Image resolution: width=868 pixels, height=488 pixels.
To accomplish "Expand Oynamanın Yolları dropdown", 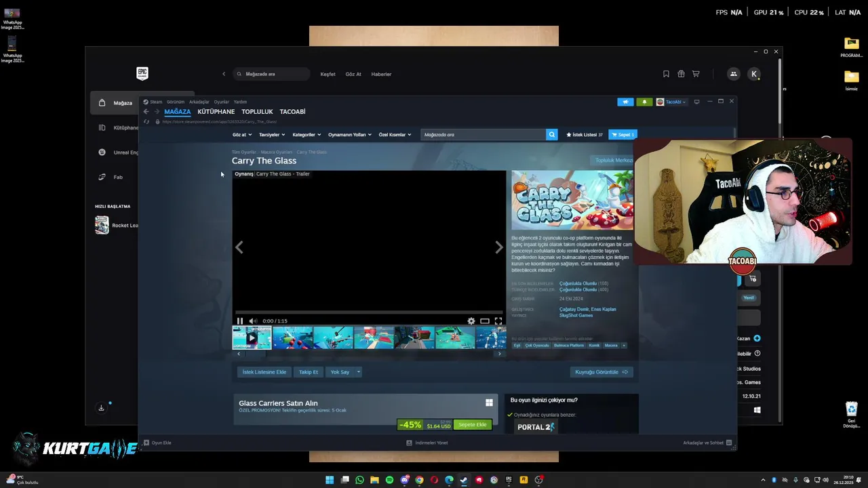I will (349, 135).
